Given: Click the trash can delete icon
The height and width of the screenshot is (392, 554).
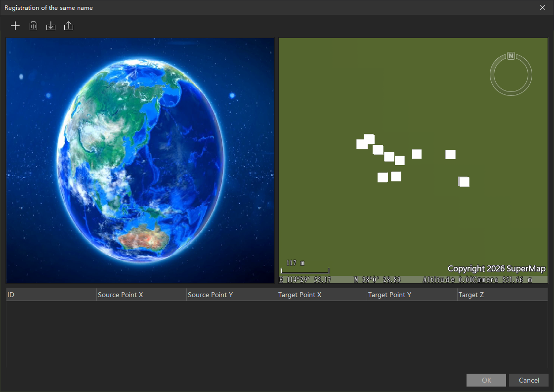Looking at the screenshot, I should pyautogui.click(x=33, y=26).
